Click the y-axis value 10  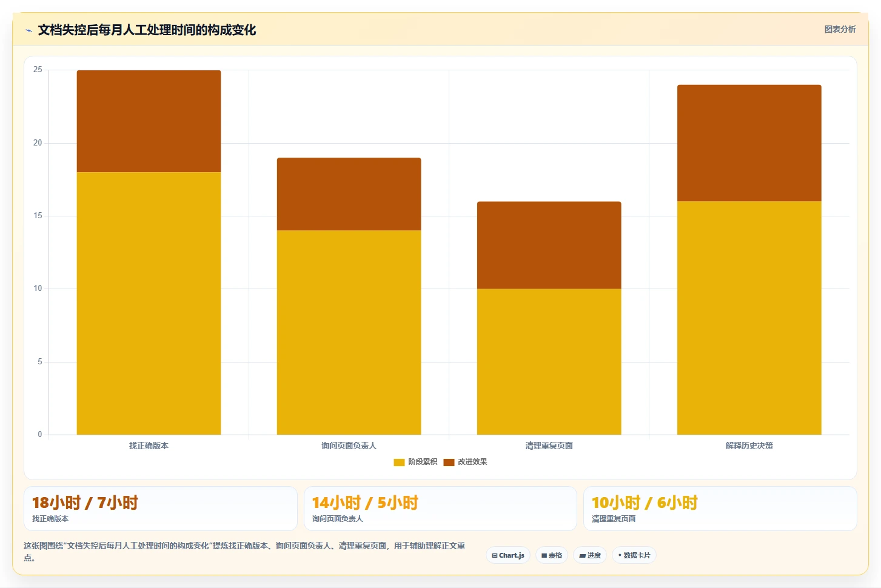pyautogui.click(x=38, y=289)
